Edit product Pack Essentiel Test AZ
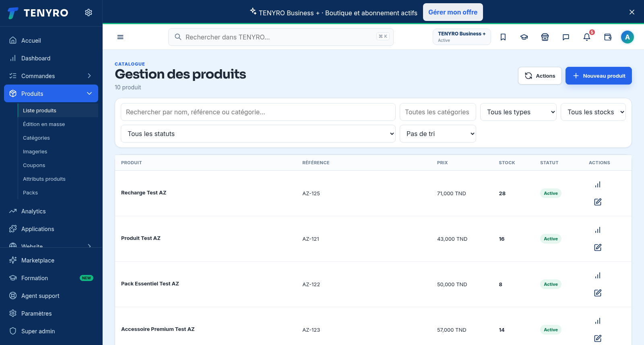 598,293
